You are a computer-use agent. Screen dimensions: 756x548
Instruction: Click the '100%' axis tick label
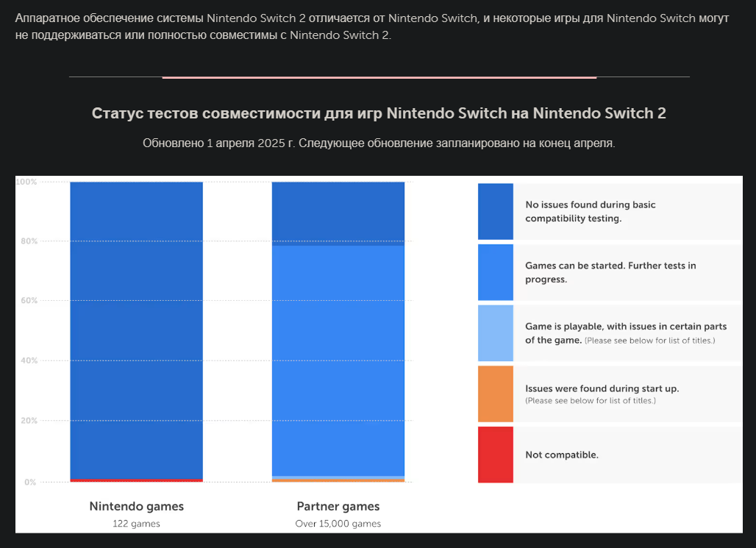coord(26,182)
